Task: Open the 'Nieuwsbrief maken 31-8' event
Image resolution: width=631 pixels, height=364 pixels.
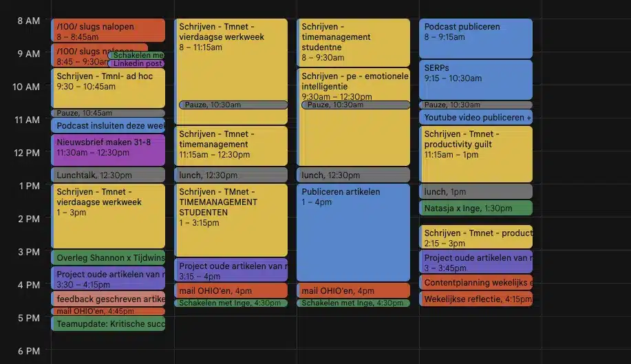Action: [108, 149]
